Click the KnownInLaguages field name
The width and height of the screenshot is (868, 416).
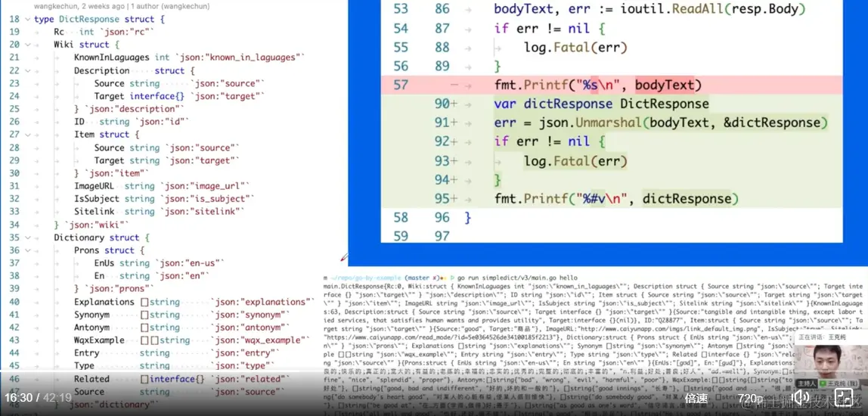click(x=112, y=57)
